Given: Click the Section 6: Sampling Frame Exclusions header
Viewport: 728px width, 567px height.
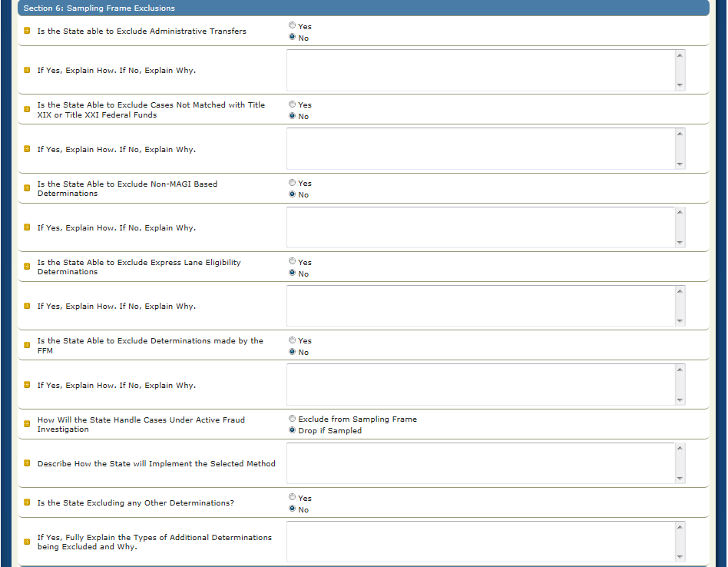Looking at the screenshot, I should tap(100, 8).
